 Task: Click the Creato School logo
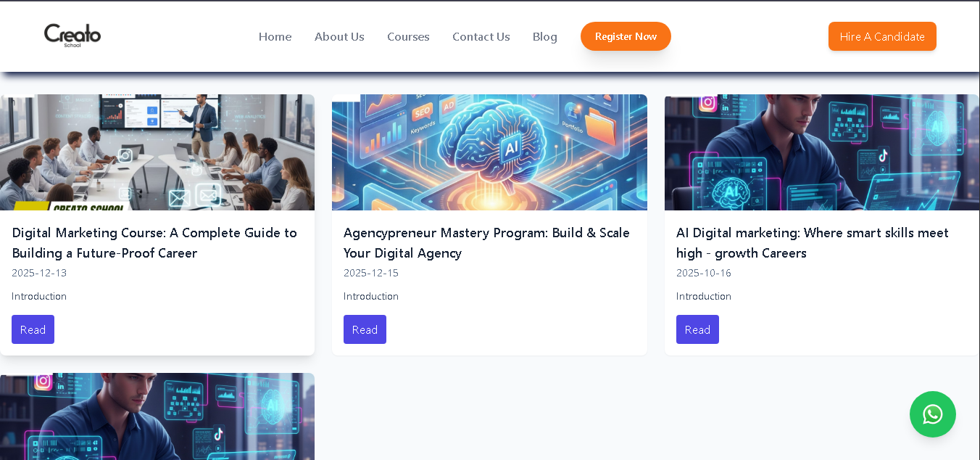[x=72, y=36]
